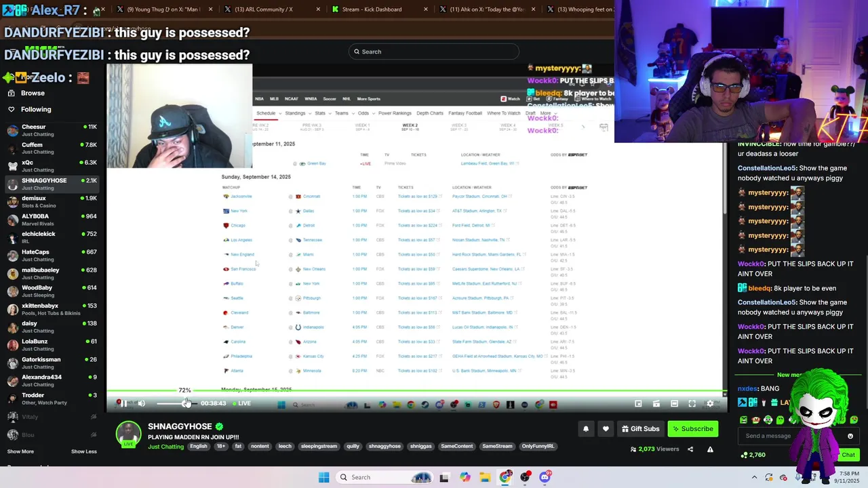Open the emoji picker in chat input
The width and height of the screenshot is (868, 488).
coord(850,436)
